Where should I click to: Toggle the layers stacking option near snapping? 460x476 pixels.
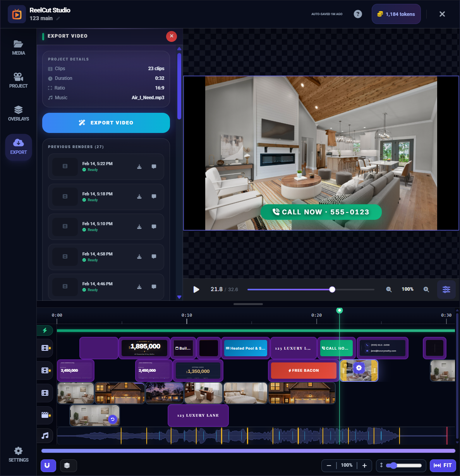(68, 466)
